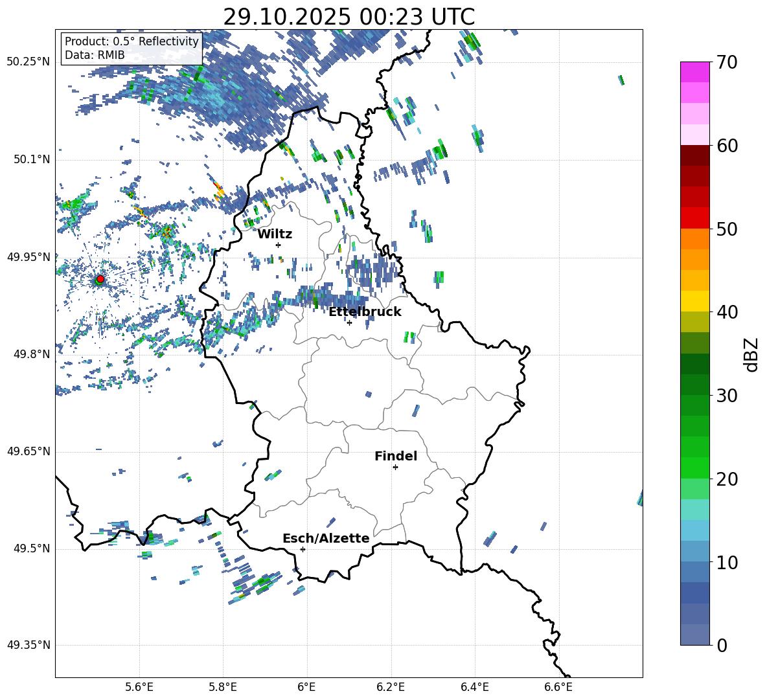The image size is (767, 700).
Task: Click the 40 value on colorbar
Action: pyautogui.click(x=727, y=312)
